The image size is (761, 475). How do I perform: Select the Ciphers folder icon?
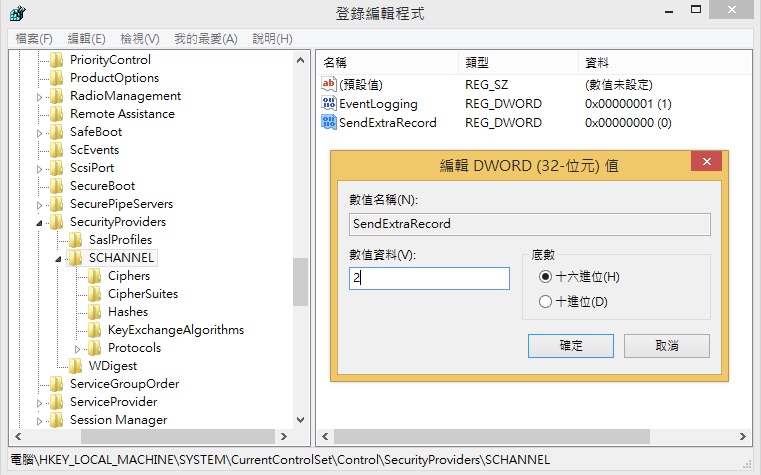click(x=95, y=276)
